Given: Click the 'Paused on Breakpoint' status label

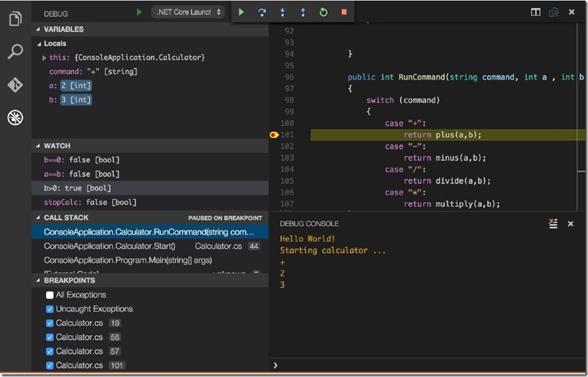Looking at the screenshot, I should 225,218.
